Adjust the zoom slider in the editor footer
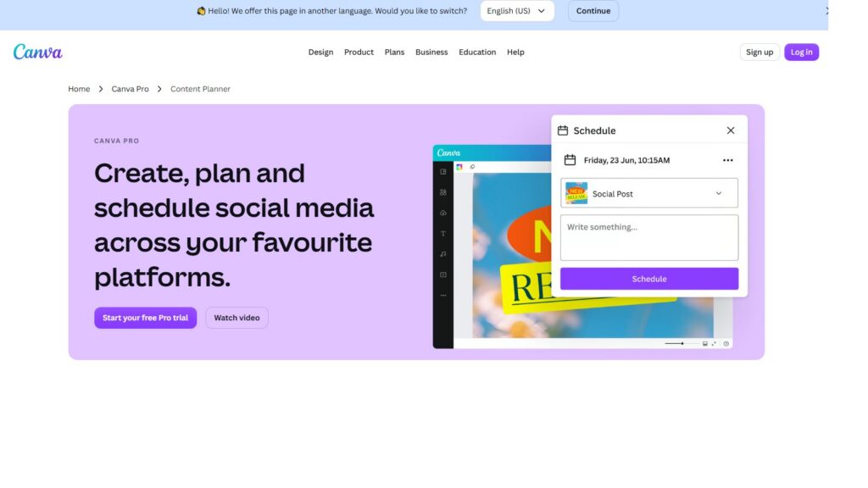The width and height of the screenshot is (868, 488). click(x=682, y=344)
